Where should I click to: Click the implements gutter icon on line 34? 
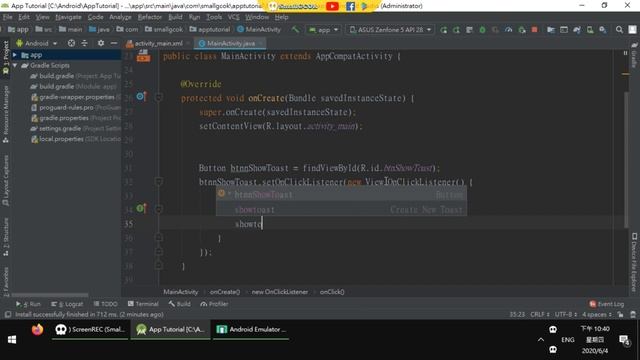click(141, 209)
